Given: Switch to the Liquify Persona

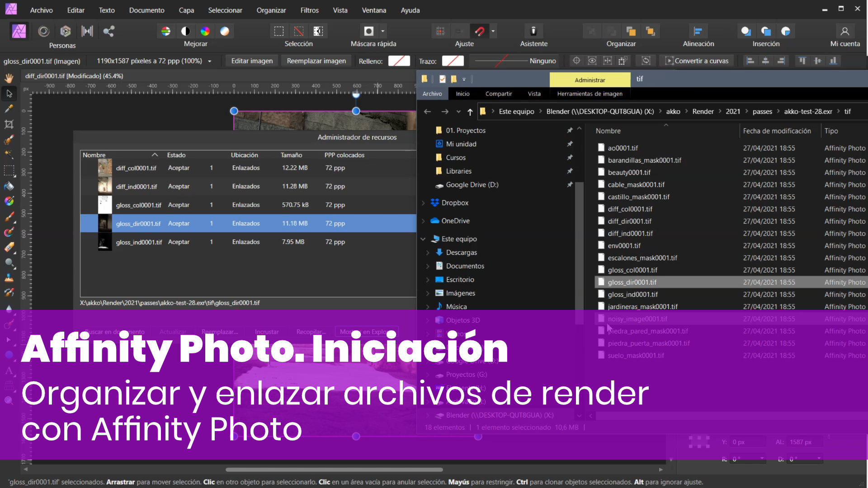Looking at the screenshot, I should (43, 31).
